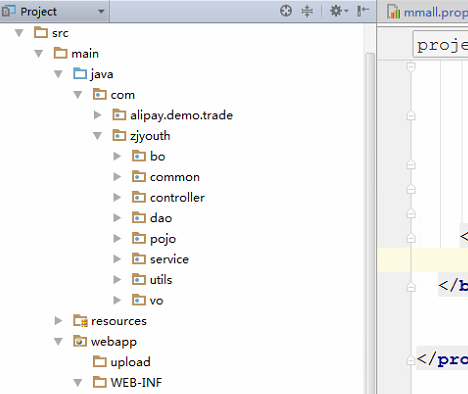
Task: Select the com package icon
Action: click(x=100, y=94)
